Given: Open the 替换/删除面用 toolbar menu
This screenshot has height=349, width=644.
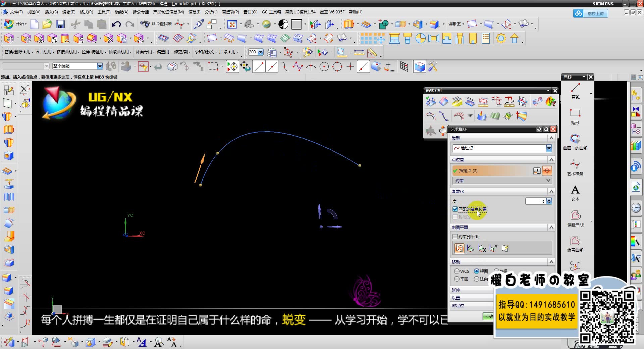Looking at the screenshot, I should 19,52.
